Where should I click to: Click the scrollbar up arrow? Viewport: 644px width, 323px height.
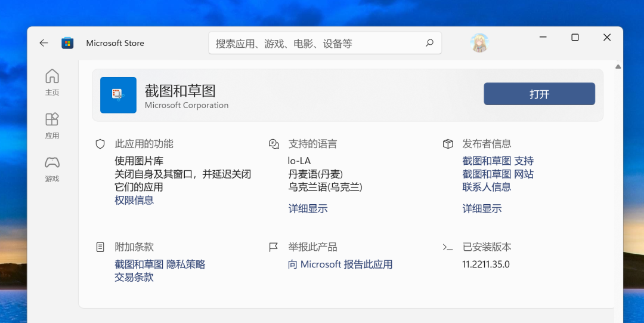(618, 67)
